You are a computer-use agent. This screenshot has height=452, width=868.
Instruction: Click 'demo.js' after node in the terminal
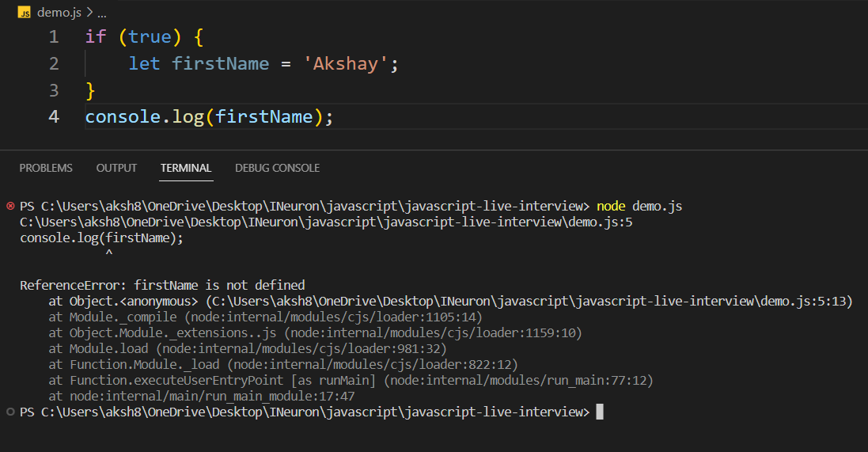tap(657, 206)
